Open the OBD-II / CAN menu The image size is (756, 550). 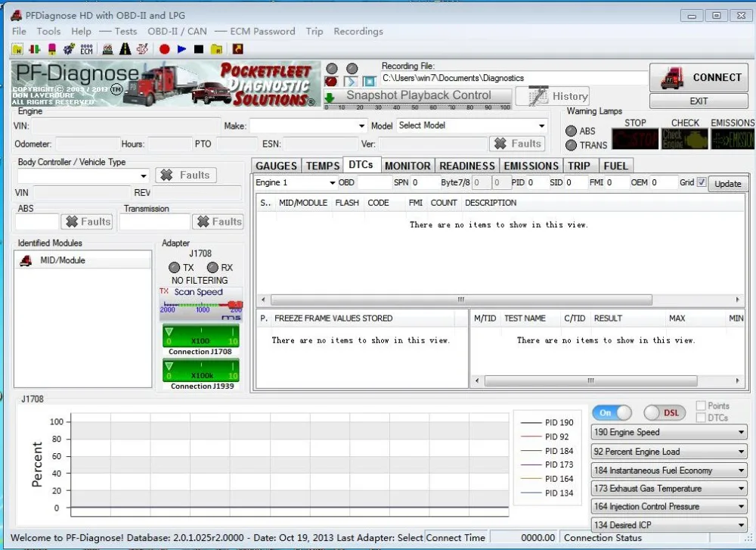pyautogui.click(x=177, y=31)
